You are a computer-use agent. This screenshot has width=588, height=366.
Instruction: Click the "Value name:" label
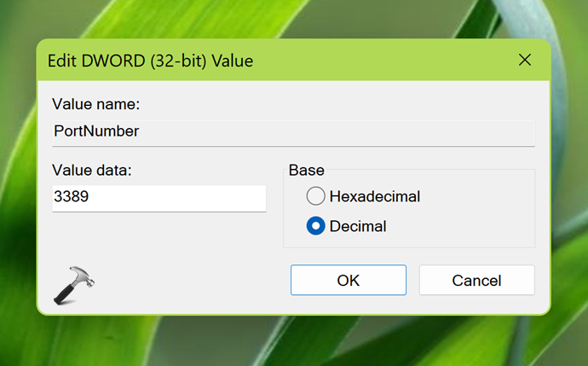click(x=95, y=104)
